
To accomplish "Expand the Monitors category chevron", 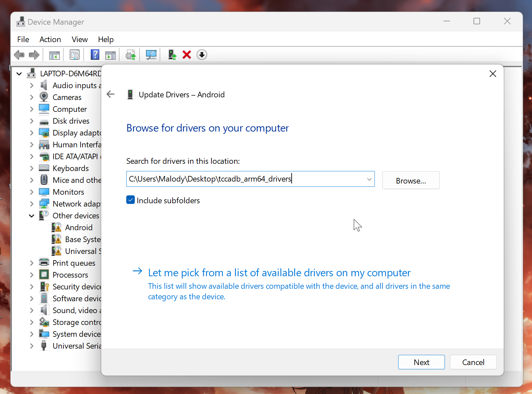I will (32, 192).
